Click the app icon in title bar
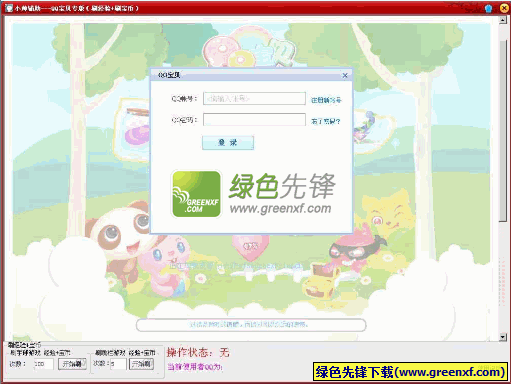 point(9,8)
